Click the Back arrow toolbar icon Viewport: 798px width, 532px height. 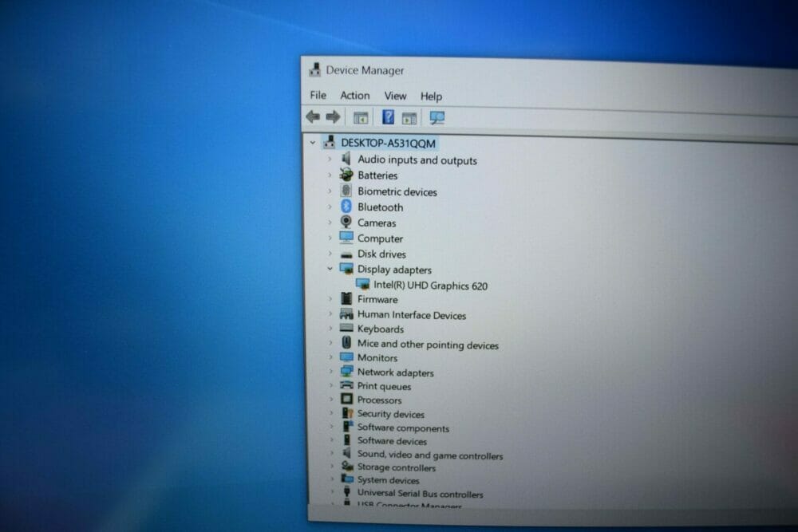(x=313, y=117)
